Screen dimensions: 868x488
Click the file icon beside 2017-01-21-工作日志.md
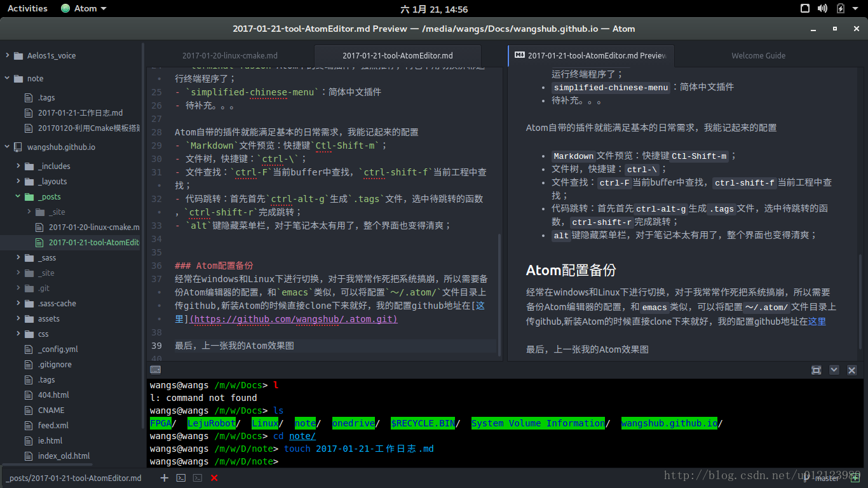pyautogui.click(x=28, y=113)
